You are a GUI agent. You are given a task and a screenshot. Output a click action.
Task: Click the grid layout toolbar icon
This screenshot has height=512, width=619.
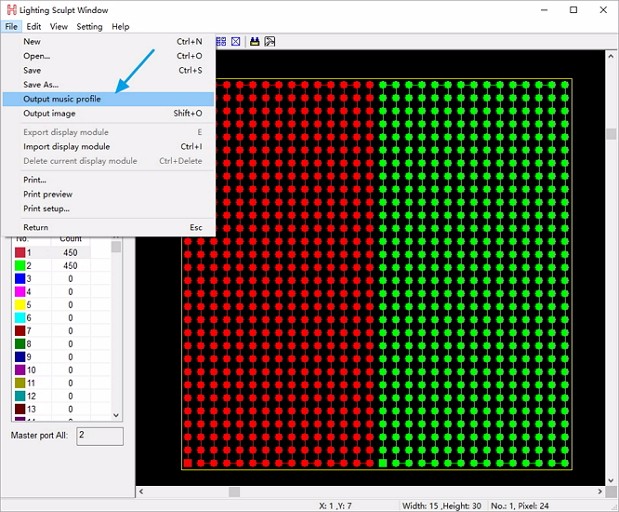[x=221, y=41]
